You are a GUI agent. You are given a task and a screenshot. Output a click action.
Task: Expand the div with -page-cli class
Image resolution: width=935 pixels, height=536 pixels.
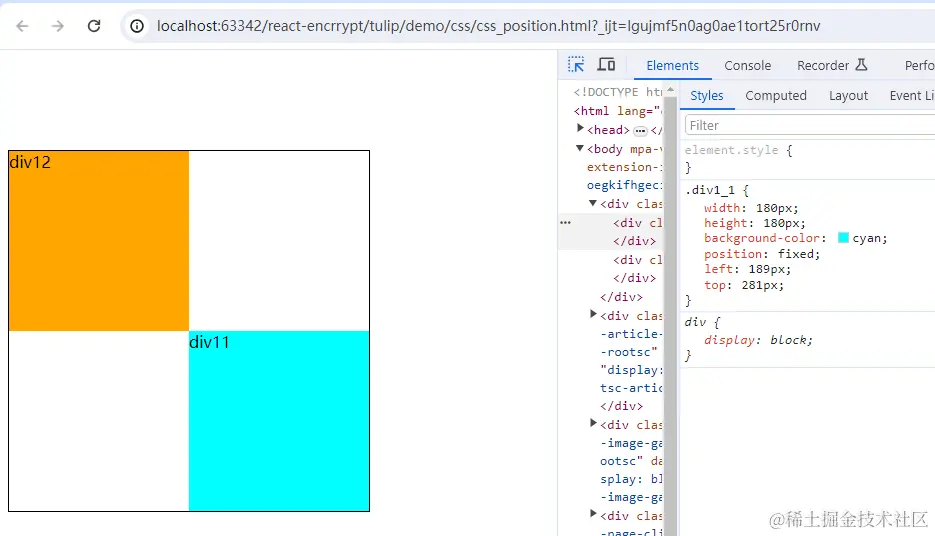593,513
